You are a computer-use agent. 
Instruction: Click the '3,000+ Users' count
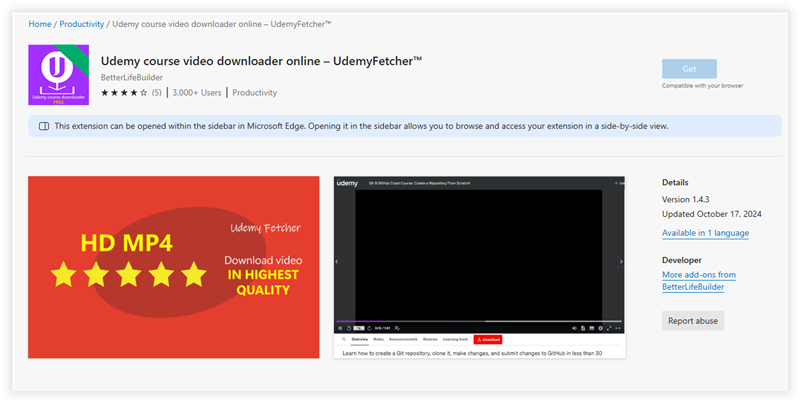[x=197, y=93]
